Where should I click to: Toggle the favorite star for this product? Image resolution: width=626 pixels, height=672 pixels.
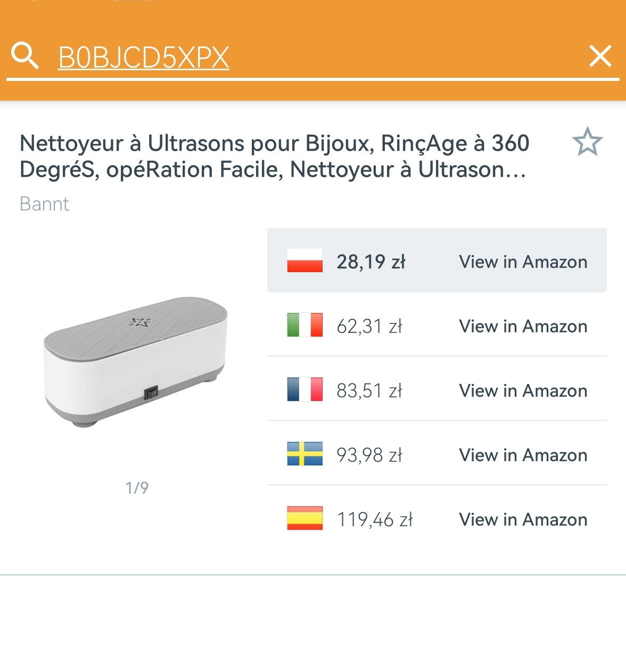click(587, 142)
